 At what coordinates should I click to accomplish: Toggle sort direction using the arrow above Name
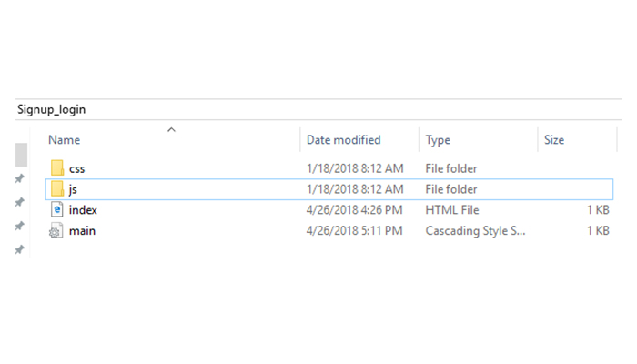(171, 129)
